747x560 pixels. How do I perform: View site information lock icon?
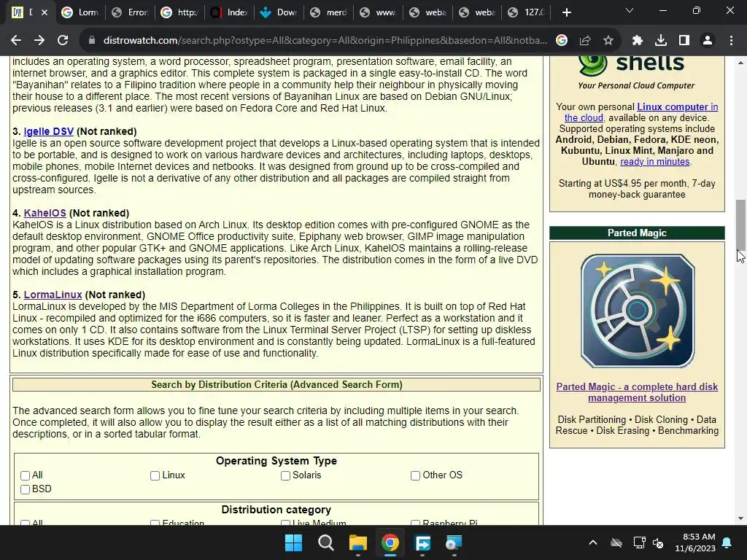pos(92,41)
